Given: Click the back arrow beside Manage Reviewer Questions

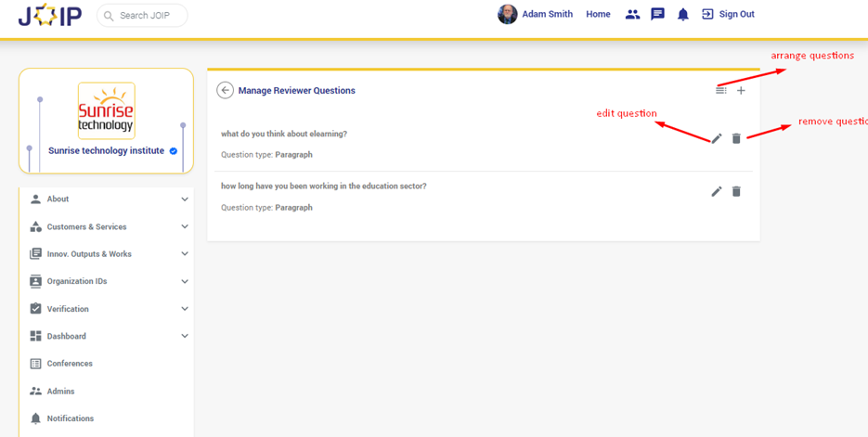Looking at the screenshot, I should click(225, 90).
